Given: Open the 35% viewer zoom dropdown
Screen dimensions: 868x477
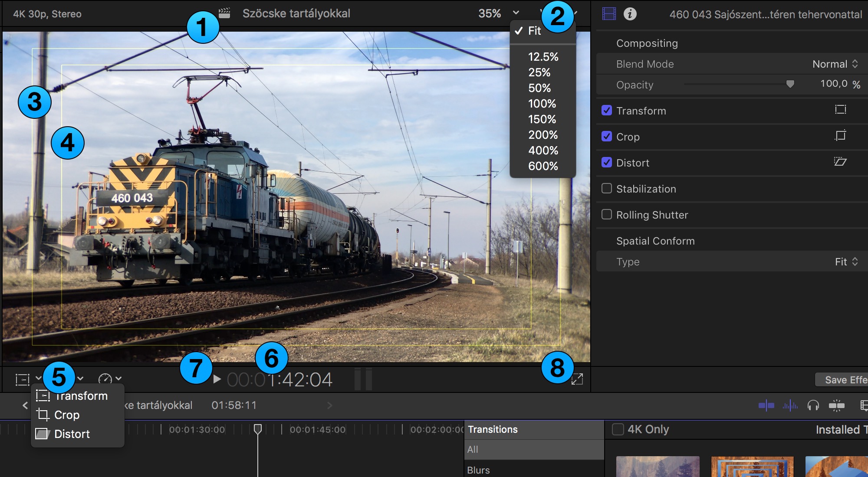Looking at the screenshot, I should (499, 13).
